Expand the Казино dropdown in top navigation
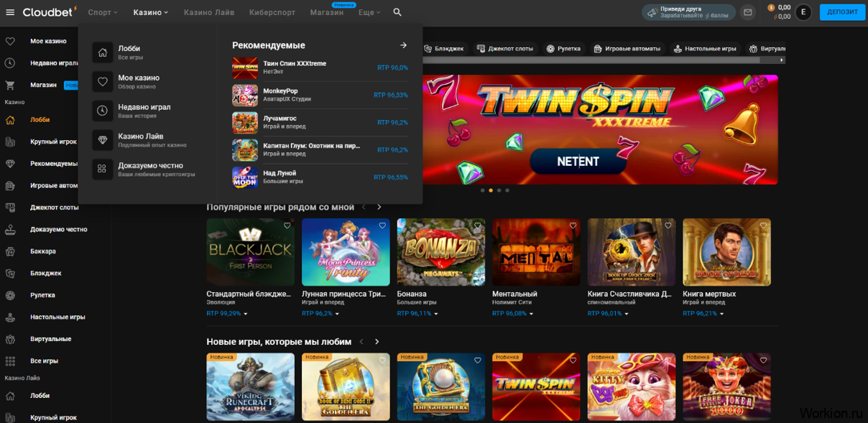Screen dimensions: 868x423 pyautogui.click(x=151, y=12)
